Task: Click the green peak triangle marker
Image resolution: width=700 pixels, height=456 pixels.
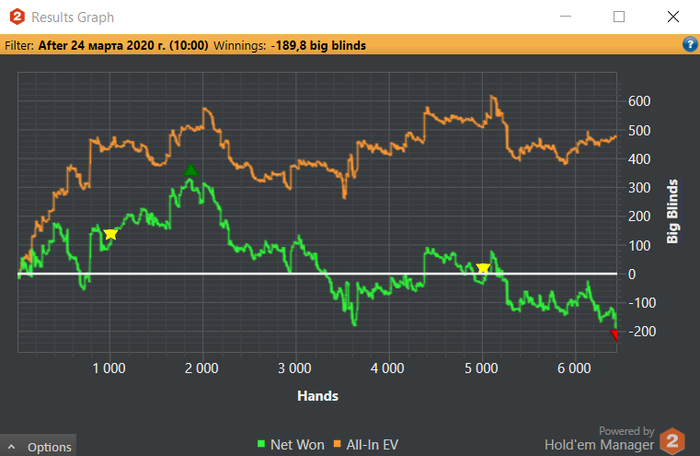Action: click(x=191, y=170)
